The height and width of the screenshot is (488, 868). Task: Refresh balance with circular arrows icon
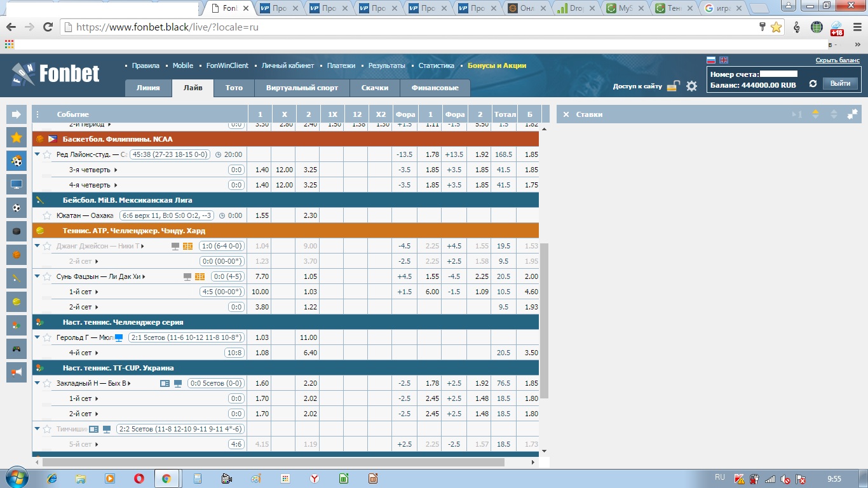pos(813,84)
